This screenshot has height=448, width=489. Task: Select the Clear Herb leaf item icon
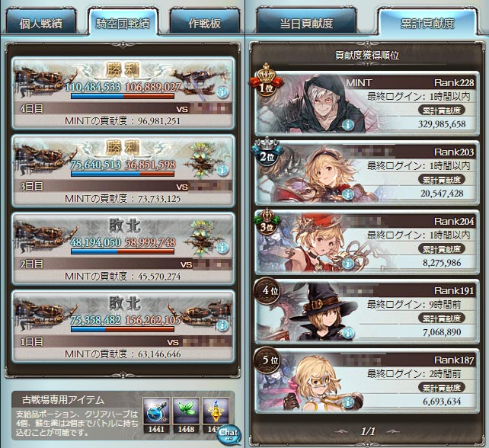pos(186,411)
